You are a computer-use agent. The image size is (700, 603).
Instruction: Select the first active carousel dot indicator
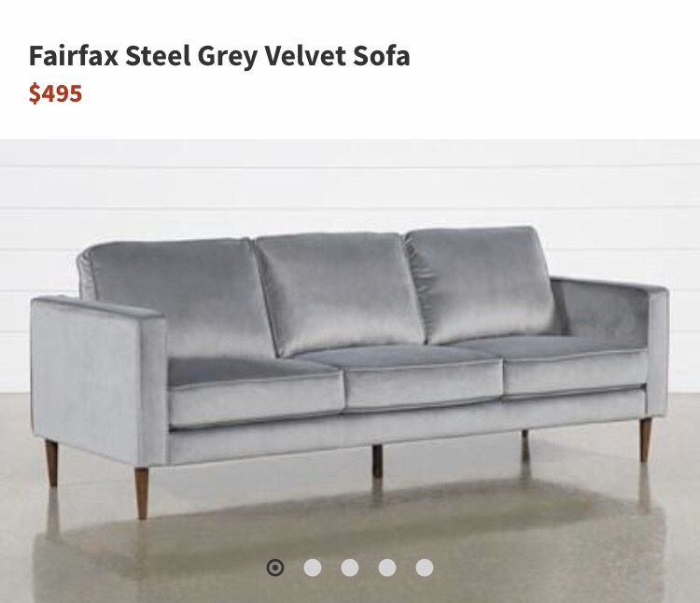pyautogui.click(x=275, y=568)
